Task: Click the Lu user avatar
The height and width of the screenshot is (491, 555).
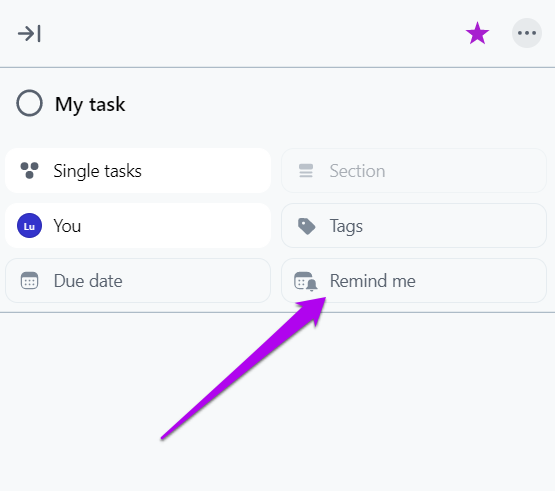Action: click(x=29, y=225)
